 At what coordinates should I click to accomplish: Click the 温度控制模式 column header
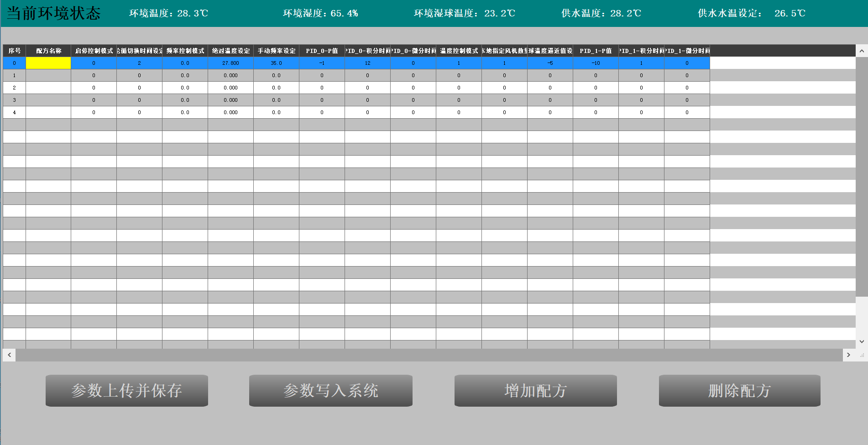click(x=459, y=51)
